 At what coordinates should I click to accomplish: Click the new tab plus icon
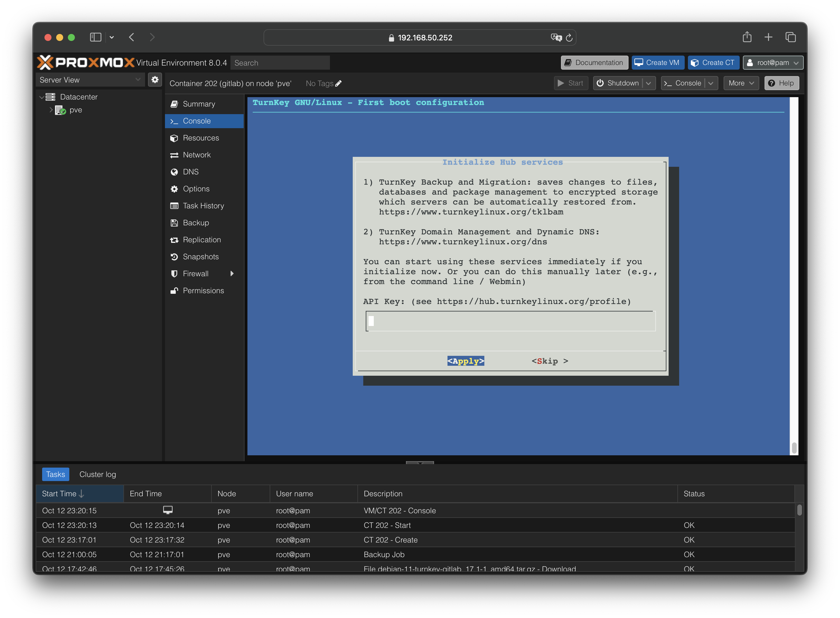coord(768,37)
